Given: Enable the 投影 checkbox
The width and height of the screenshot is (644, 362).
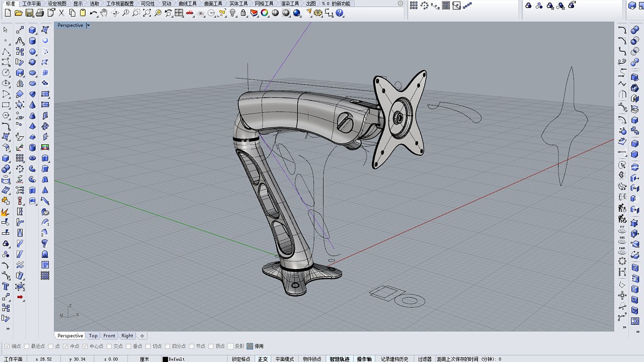Looking at the screenshot, I should (230, 346).
